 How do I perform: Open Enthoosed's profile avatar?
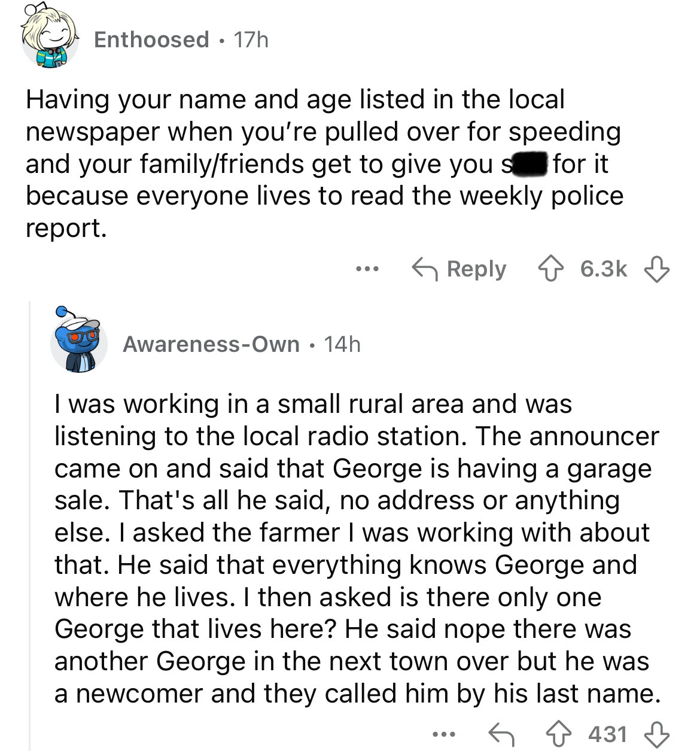50,38
